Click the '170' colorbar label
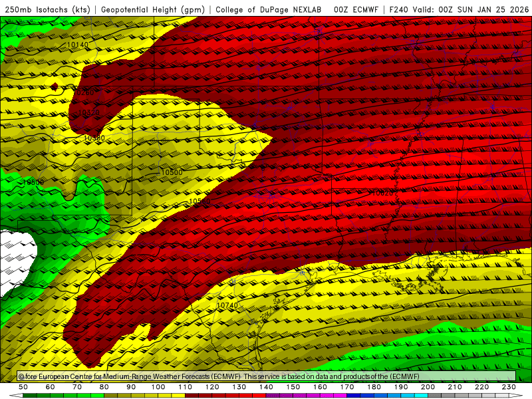532x399 pixels. click(x=347, y=387)
